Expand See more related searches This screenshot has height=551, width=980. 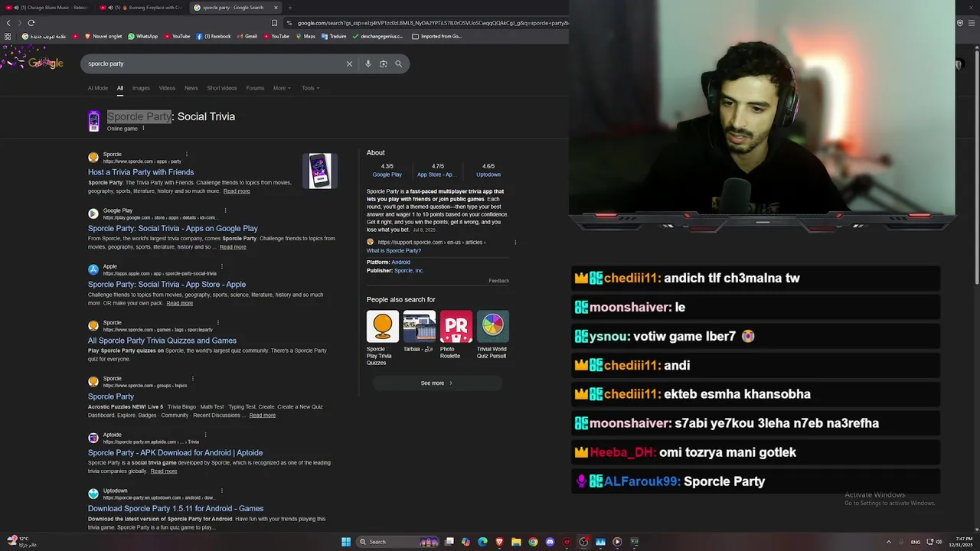(437, 383)
